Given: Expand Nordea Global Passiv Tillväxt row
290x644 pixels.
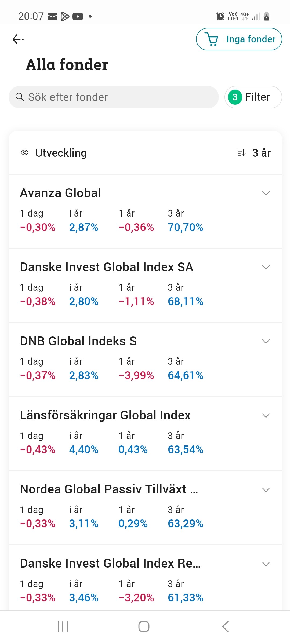Looking at the screenshot, I should (266, 489).
